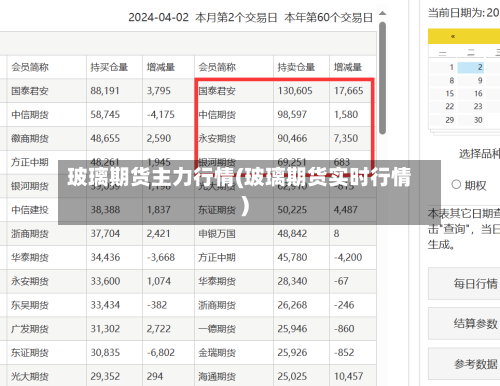Pick day 1 in the calendar
Image resolution: width=500 pixels, height=386 pixels.
pyautogui.click(x=443, y=67)
